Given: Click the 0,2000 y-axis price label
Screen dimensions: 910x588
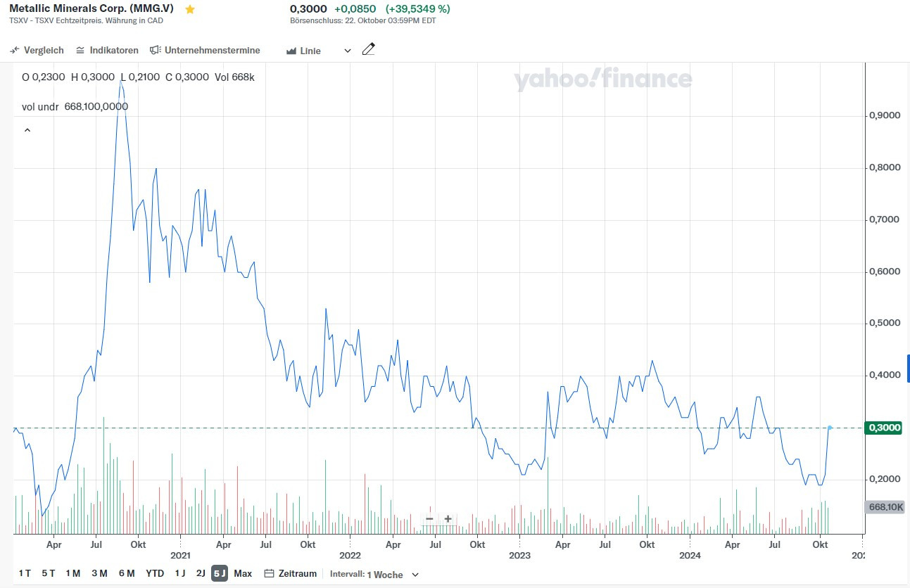Looking at the screenshot, I should 886,479.
